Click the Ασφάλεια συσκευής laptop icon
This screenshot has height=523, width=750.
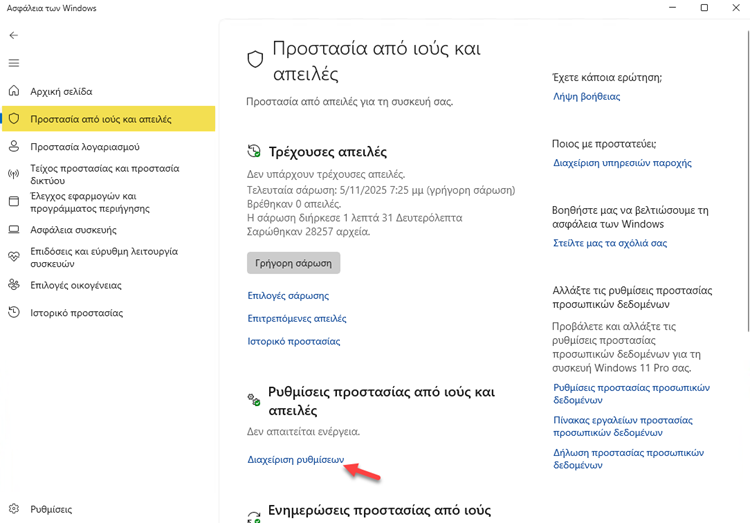point(14,229)
